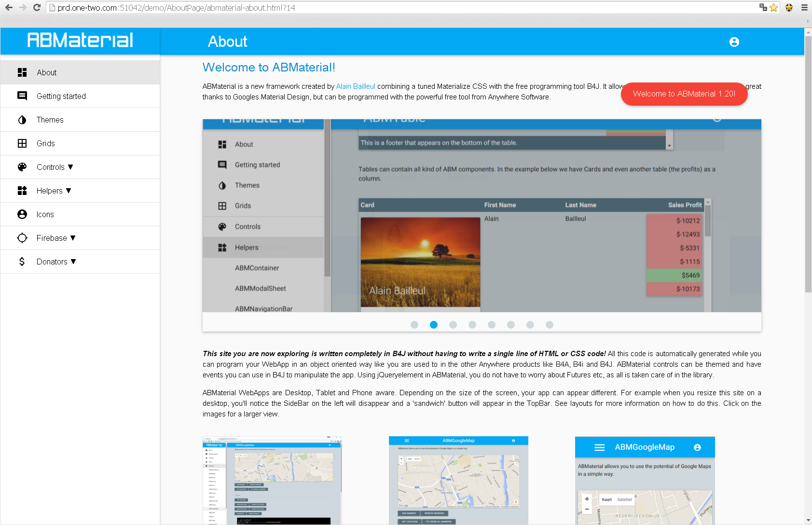Open the browser hamburger menu
Viewport: 812px width, 525px height.
pyautogui.click(x=804, y=7)
